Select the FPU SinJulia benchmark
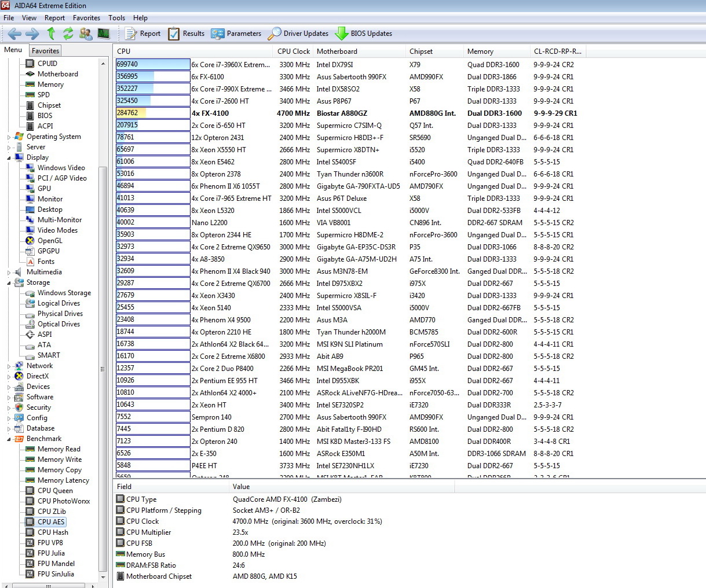706x588 pixels. pyautogui.click(x=56, y=574)
